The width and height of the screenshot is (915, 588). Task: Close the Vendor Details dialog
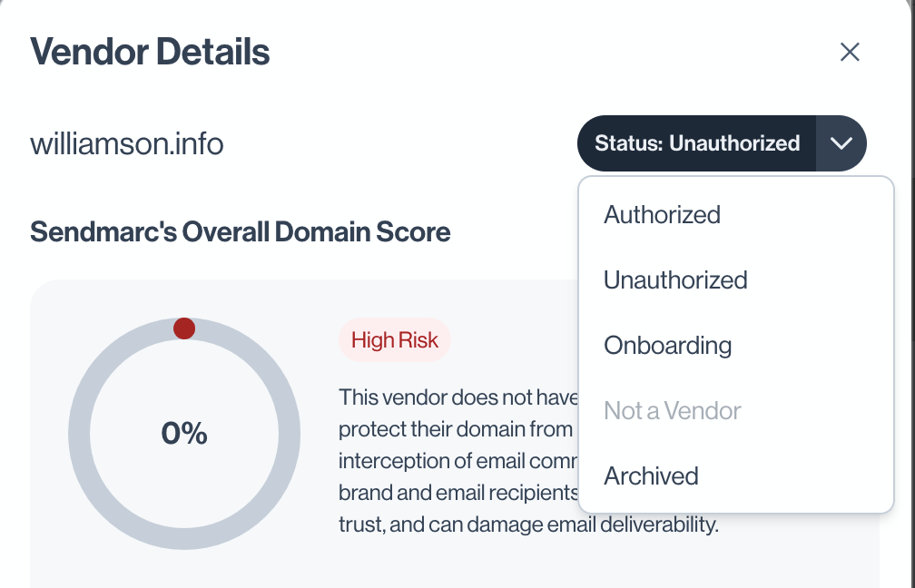point(850,52)
